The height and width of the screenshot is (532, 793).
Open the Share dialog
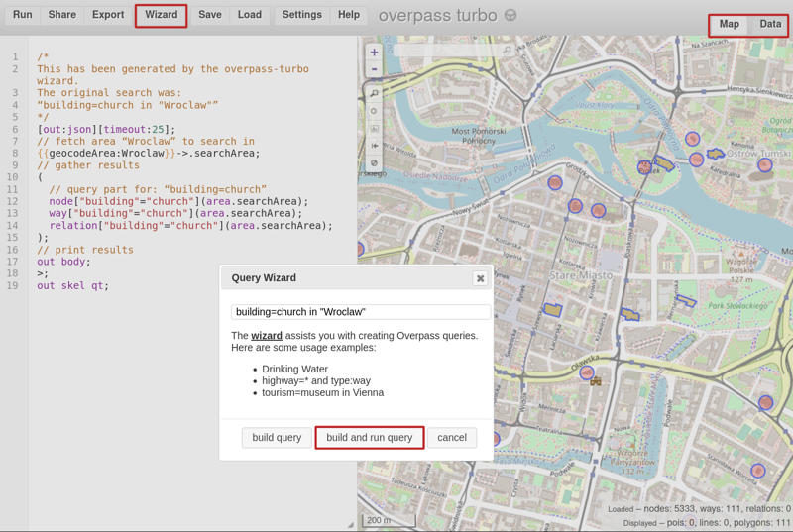pyautogui.click(x=61, y=15)
